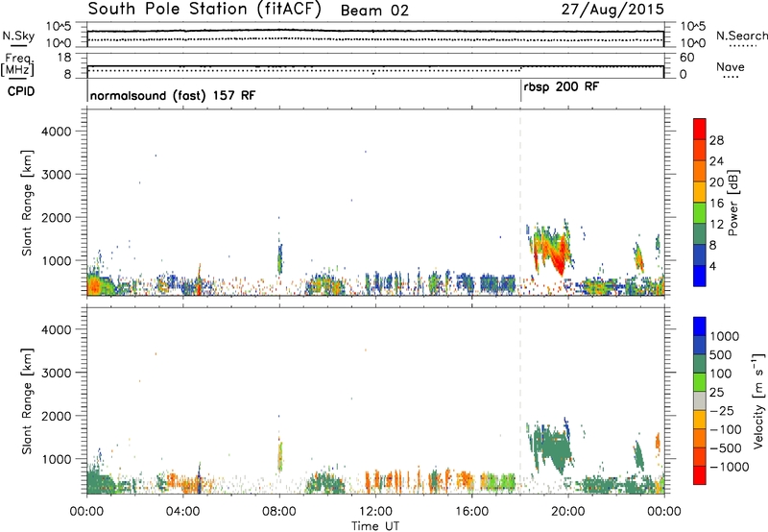Click the 'South Pole Station (fitACF)' title
This screenshot has width=768, height=532.
(x=204, y=10)
